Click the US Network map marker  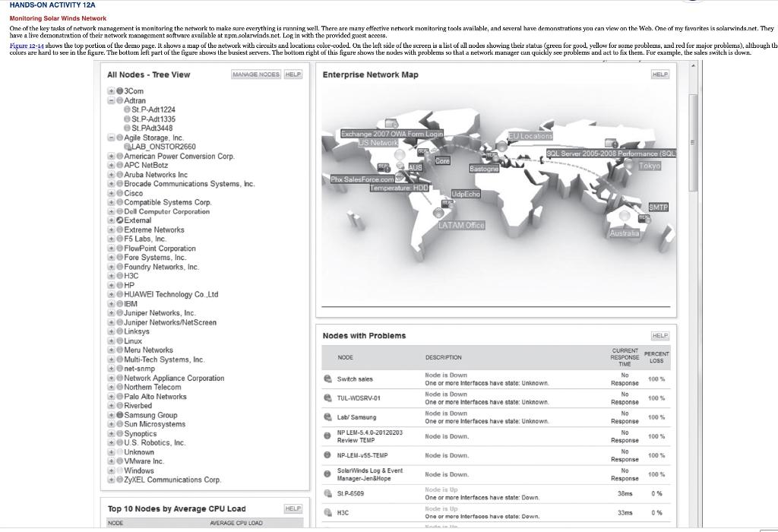(x=400, y=155)
